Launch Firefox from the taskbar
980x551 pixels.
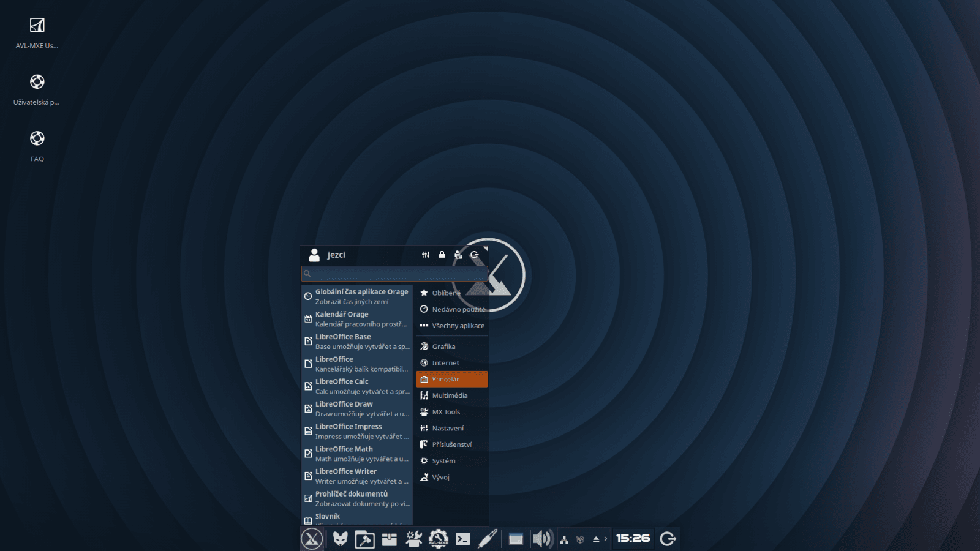coord(341,539)
